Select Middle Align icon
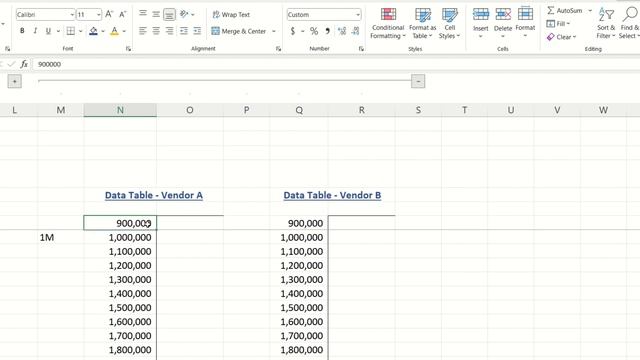 (x=156, y=14)
